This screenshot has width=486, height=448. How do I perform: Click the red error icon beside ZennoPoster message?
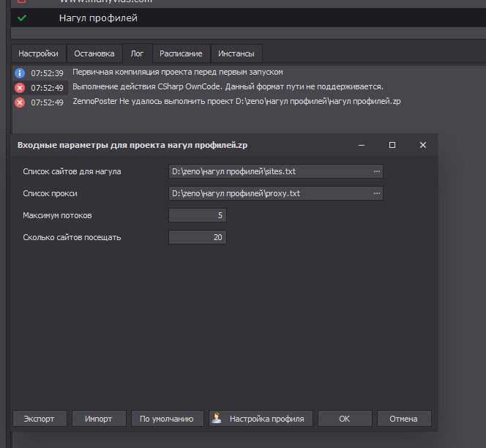click(x=20, y=102)
